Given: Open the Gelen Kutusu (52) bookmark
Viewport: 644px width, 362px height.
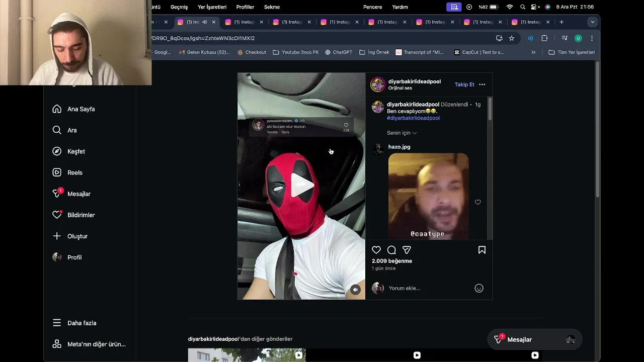Looking at the screenshot, I should [x=204, y=52].
